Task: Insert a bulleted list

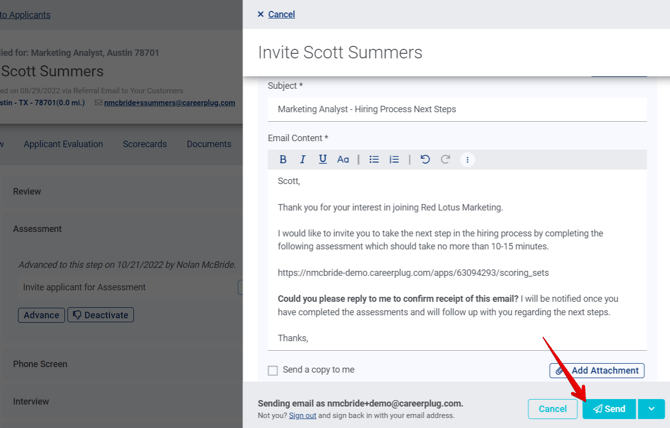Action: point(374,160)
